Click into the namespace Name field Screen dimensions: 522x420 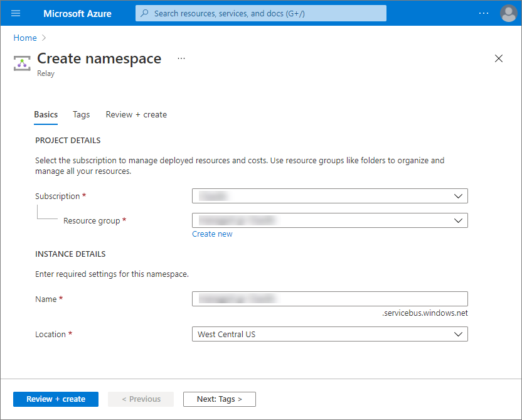(x=329, y=299)
